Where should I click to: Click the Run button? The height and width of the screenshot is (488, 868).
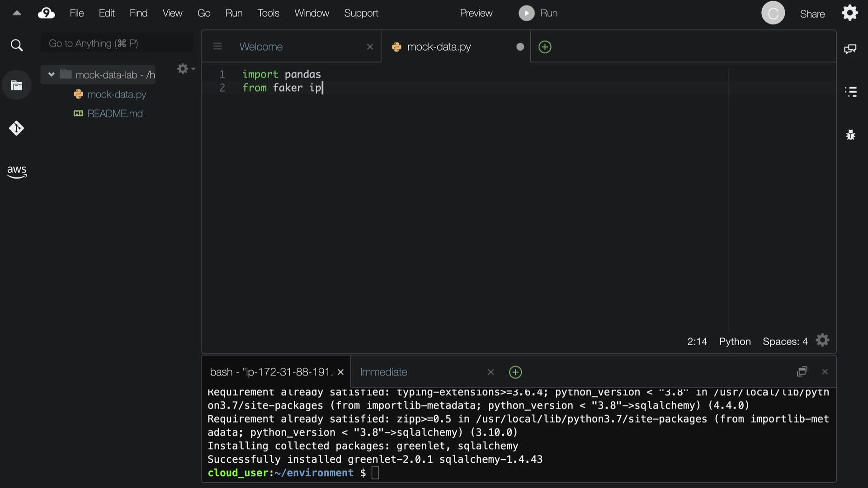click(538, 13)
